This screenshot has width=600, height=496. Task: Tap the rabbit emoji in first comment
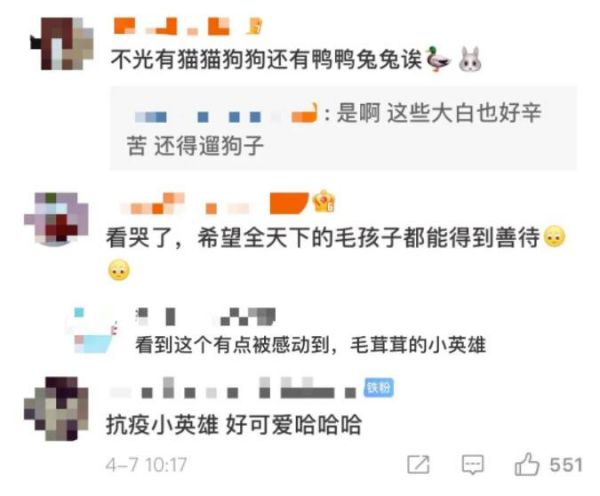tap(470, 59)
